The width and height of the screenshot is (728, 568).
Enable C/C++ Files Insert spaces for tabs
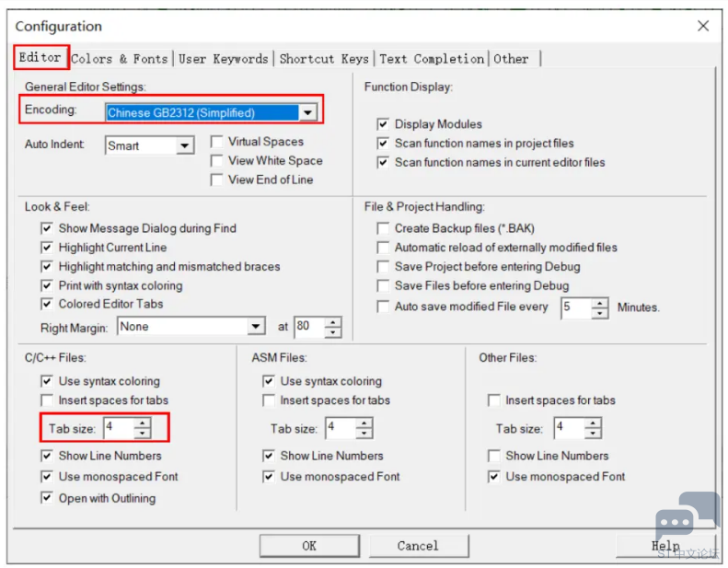pos(46,400)
